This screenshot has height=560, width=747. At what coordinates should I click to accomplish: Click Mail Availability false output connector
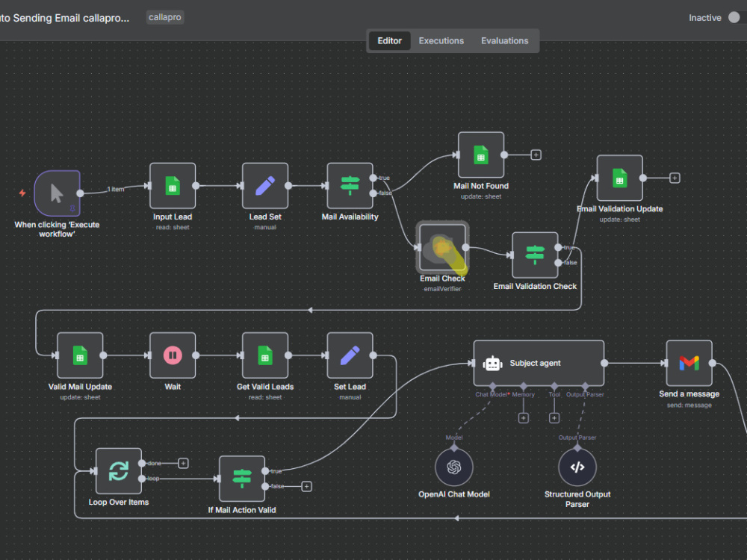(x=373, y=193)
